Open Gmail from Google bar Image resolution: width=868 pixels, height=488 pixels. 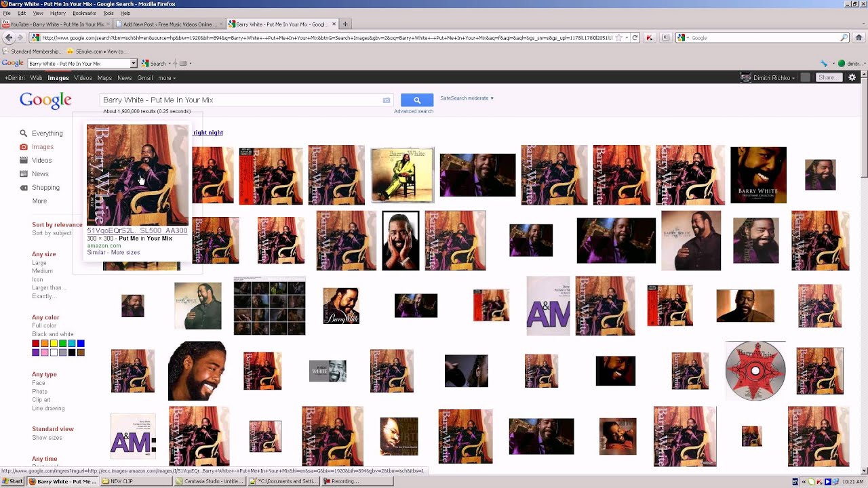(145, 78)
